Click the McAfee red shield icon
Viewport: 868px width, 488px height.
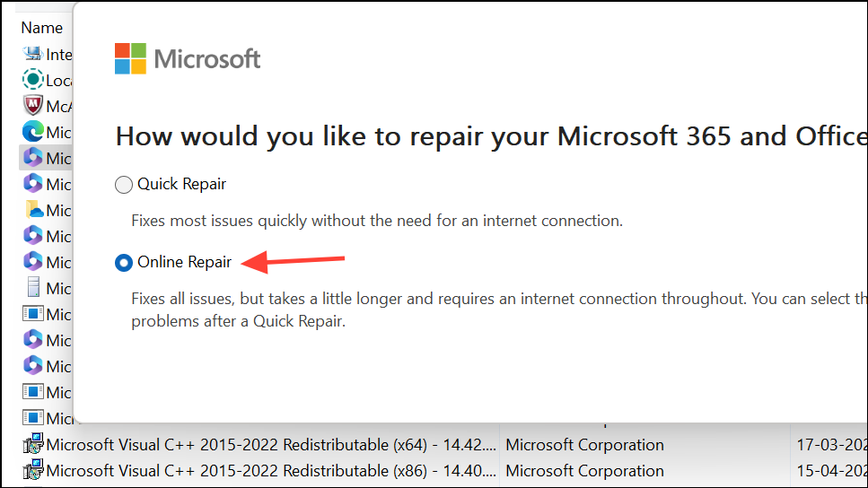pyautogui.click(x=33, y=106)
